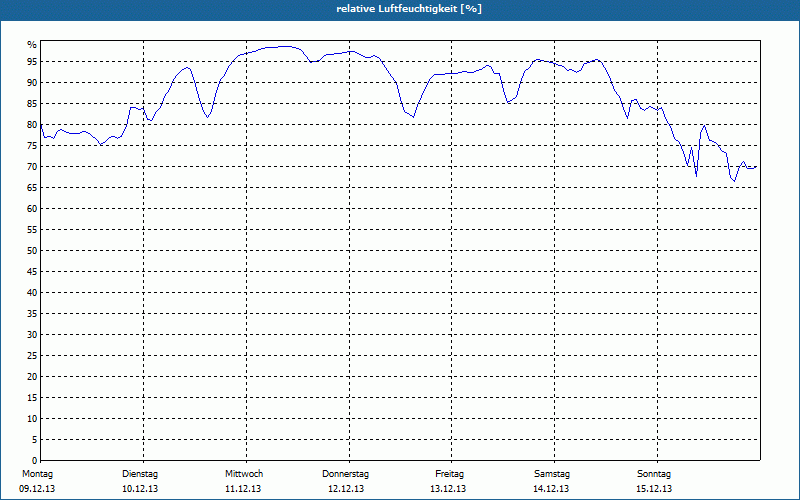Click the y-axis value '20'
This screenshot has height=500, width=800.
32,377
